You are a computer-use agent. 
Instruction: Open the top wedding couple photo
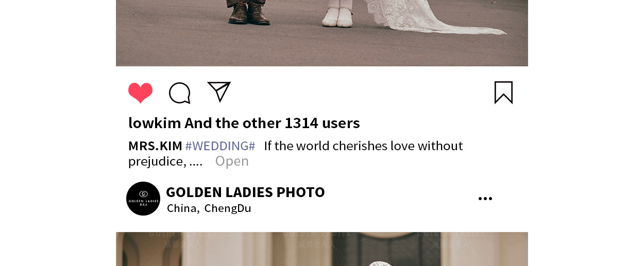point(322,33)
